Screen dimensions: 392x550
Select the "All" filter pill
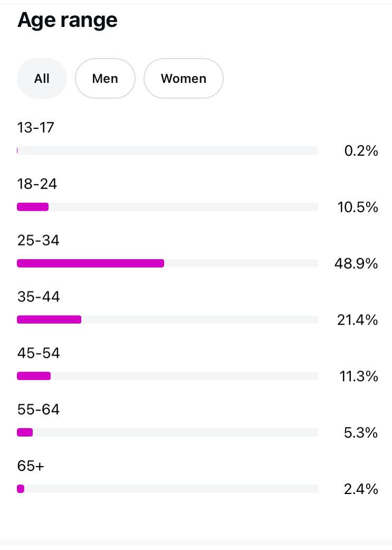42,79
